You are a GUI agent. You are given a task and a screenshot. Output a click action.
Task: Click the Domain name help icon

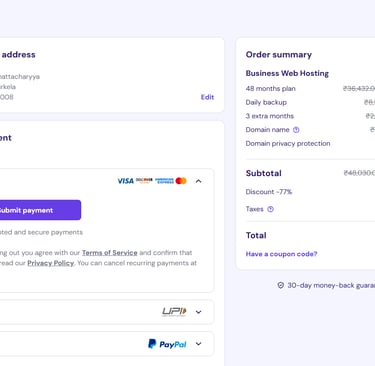click(x=296, y=130)
